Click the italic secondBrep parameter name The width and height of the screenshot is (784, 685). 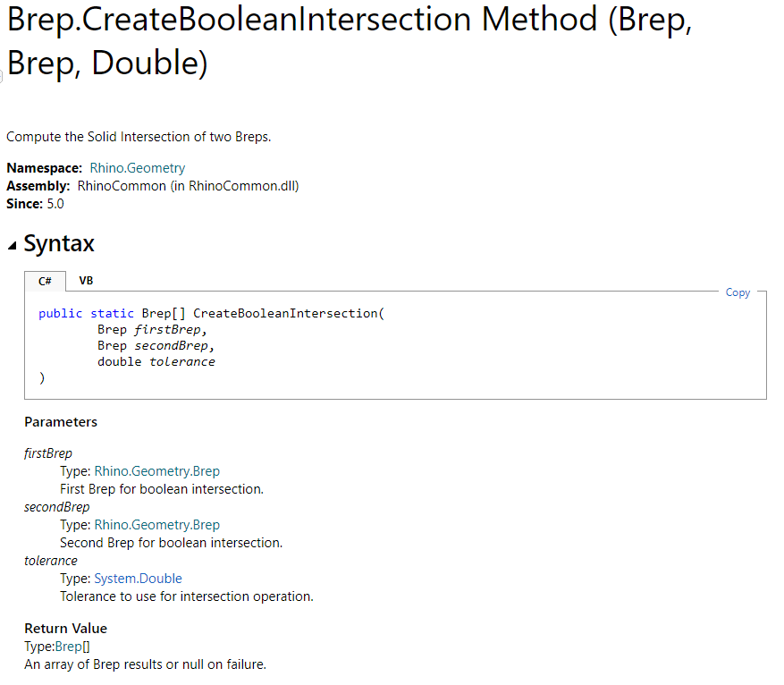pyautogui.click(x=57, y=507)
